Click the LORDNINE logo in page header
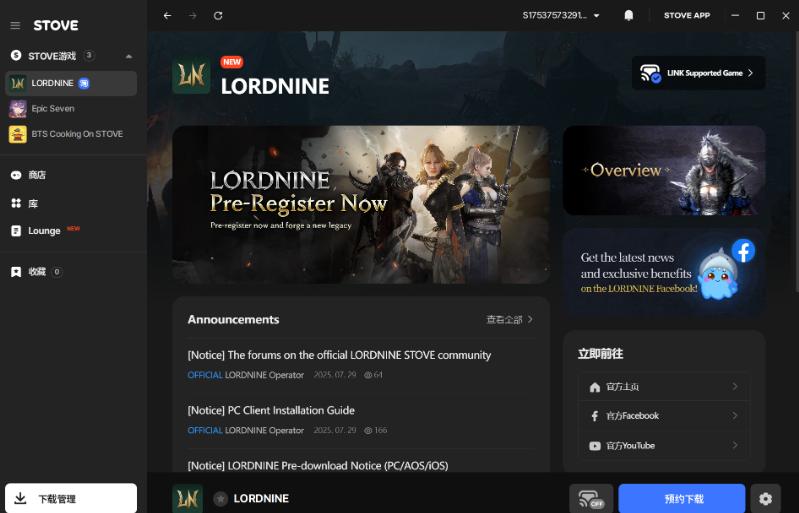 pos(192,76)
